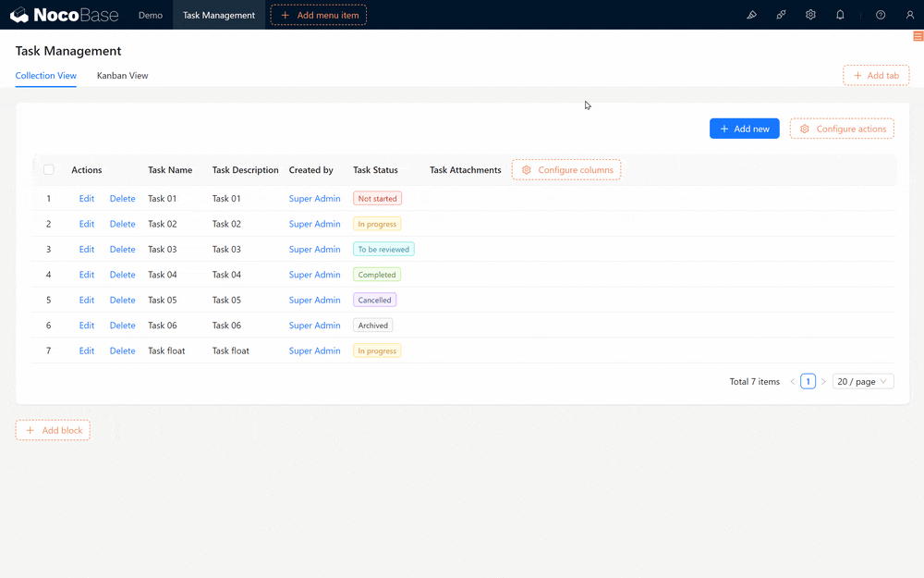Go to next page arrow
This screenshot has width=924, height=578.
pos(823,382)
